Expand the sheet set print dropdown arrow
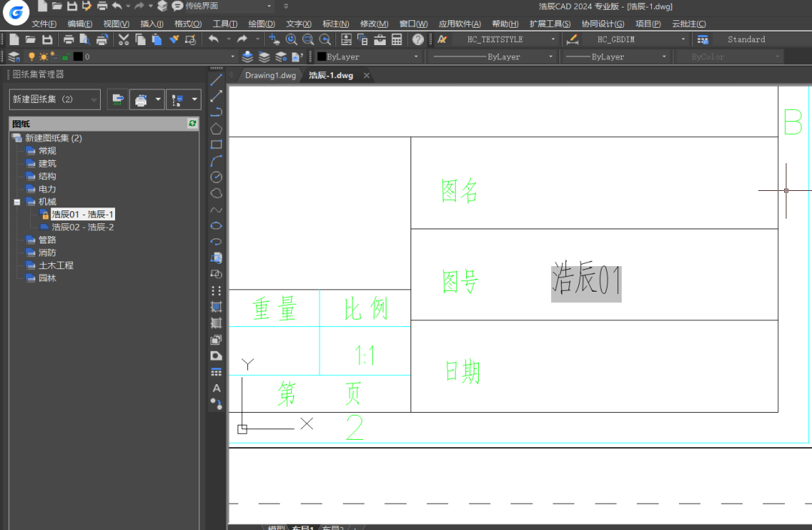Image resolution: width=812 pixels, height=530 pixels. (x=158, y=98)
